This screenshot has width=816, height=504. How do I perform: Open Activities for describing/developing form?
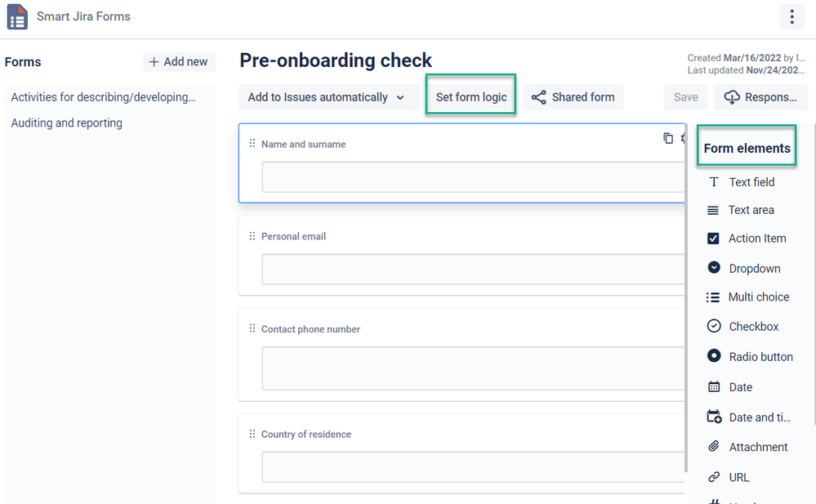point(103,97)
